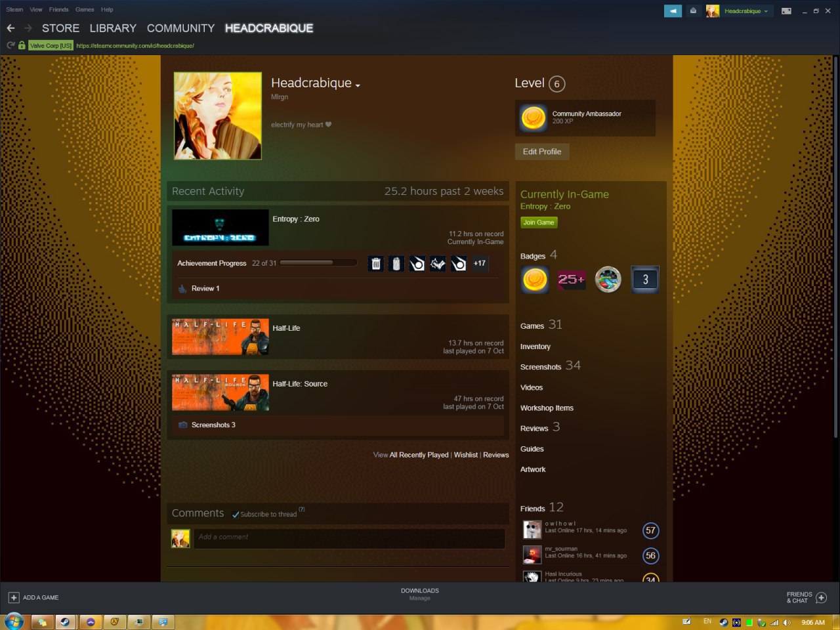
Task: Click the trash can achievement icon
Action: 376,264
